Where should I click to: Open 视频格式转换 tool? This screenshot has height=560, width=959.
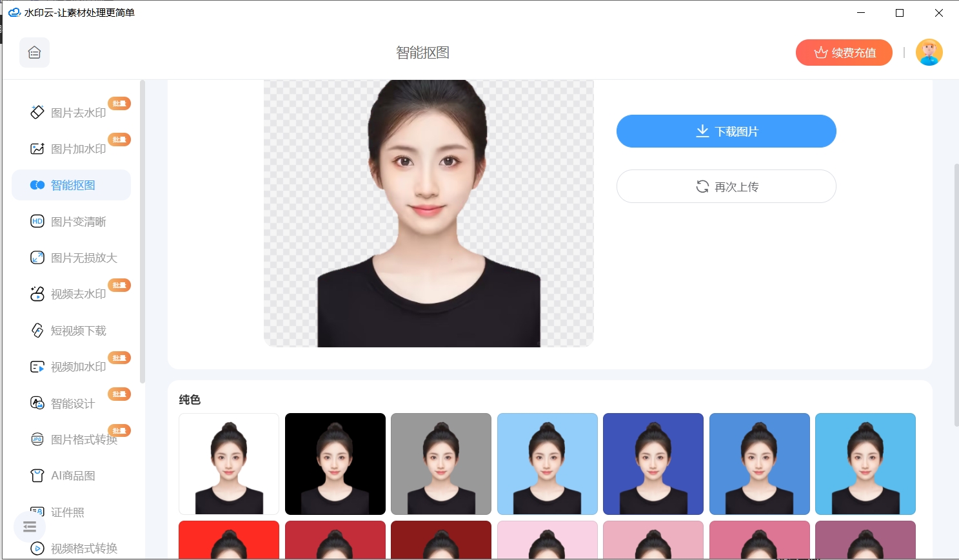(71, 548)
